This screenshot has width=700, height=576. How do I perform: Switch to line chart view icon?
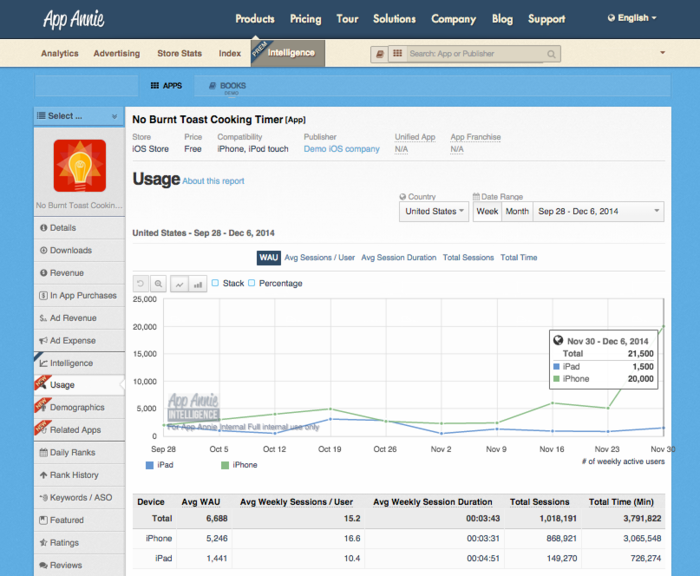(x=179, y=284)
